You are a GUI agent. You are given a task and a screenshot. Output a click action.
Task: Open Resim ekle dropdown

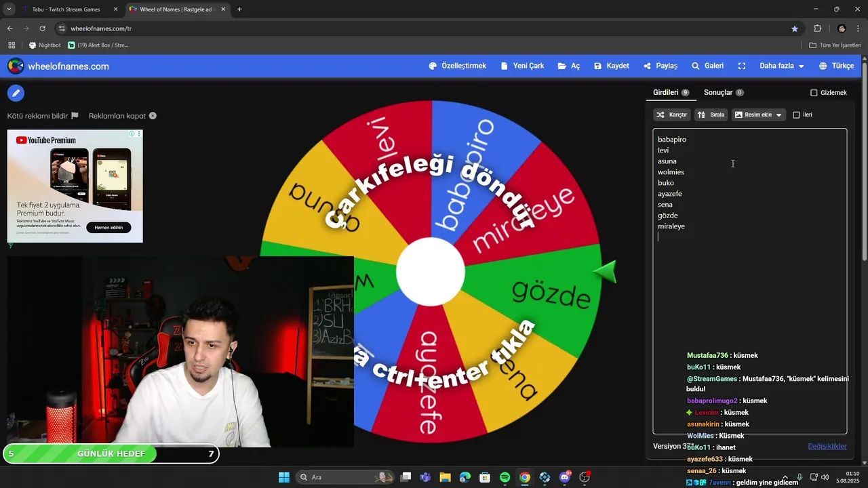tap(759, 115)
